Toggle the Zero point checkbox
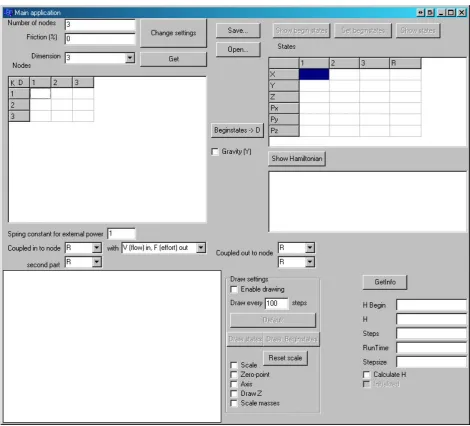 (234, 375)
